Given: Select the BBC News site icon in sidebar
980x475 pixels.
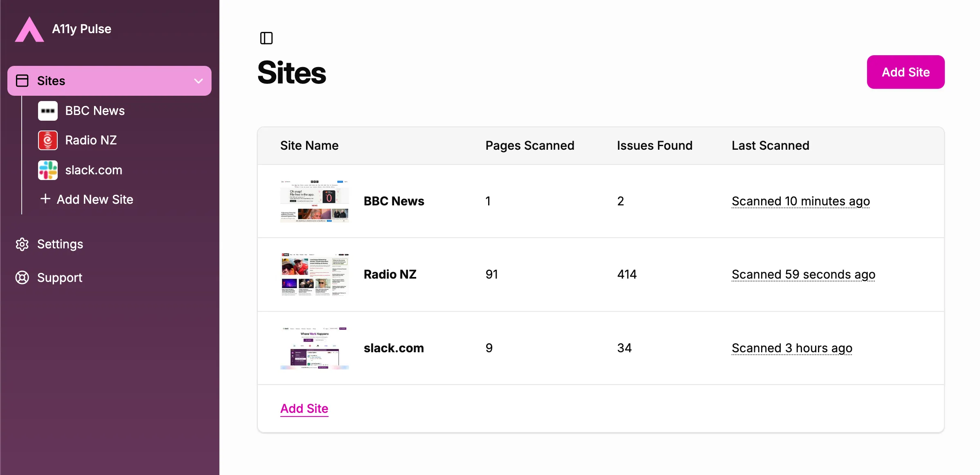Looking at the screenshot, I should coord(47,110).
